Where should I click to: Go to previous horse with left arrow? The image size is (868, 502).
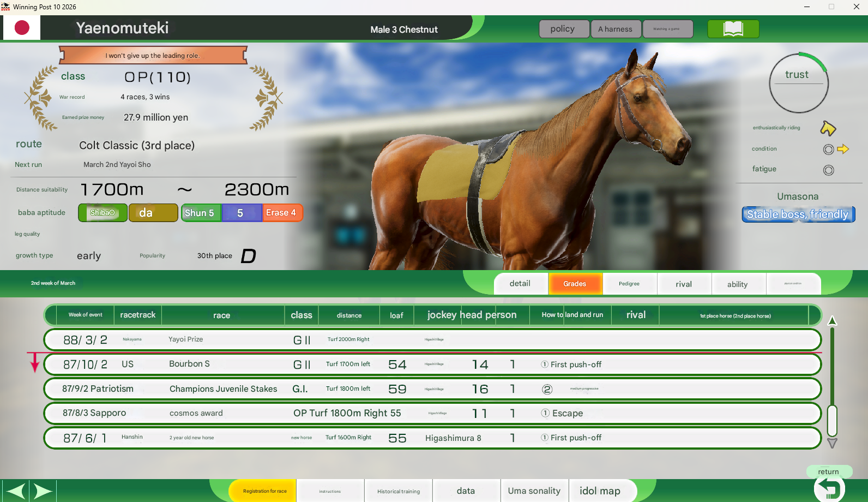point(15,491)
